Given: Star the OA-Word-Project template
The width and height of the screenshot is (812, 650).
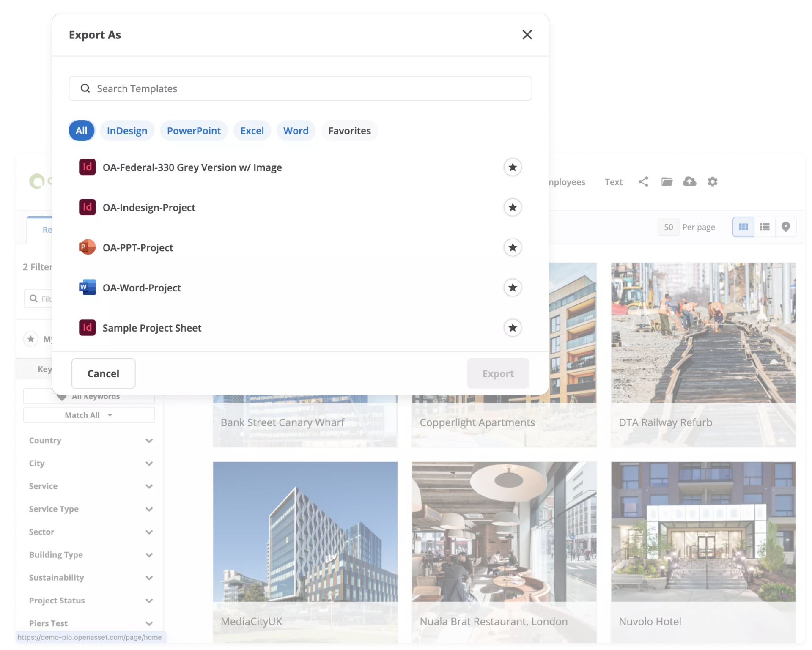Looking at the screenshot, I should tap(513, 288).
